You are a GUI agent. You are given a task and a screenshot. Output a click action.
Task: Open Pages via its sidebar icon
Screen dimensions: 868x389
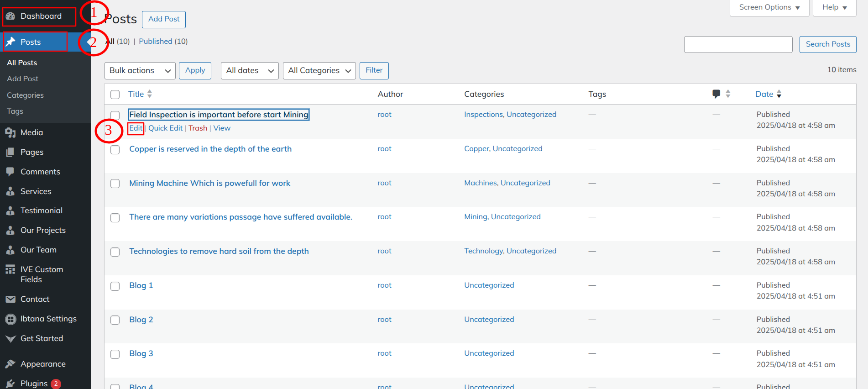10,152
